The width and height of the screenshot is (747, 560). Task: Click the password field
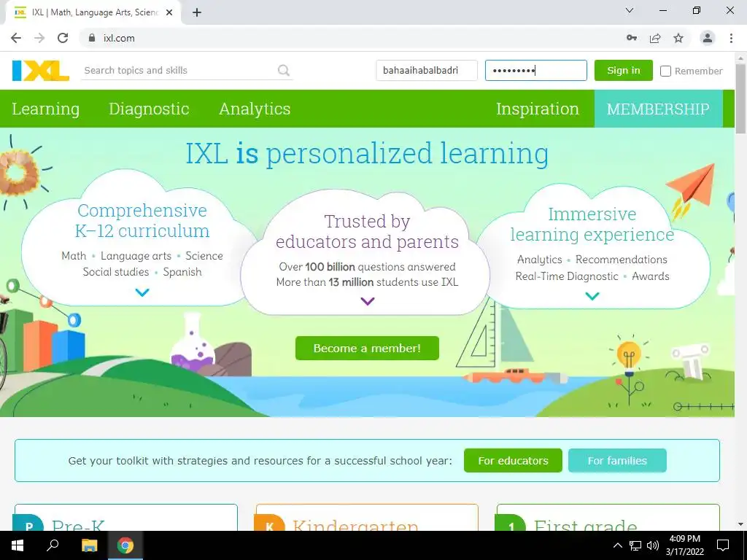tap(536, 71)
